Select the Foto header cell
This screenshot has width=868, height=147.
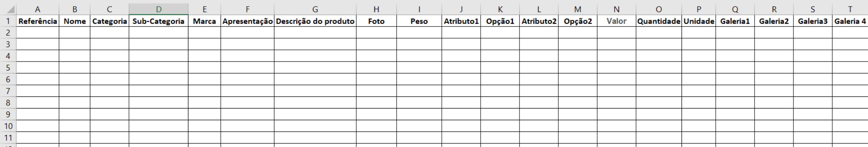376,21
